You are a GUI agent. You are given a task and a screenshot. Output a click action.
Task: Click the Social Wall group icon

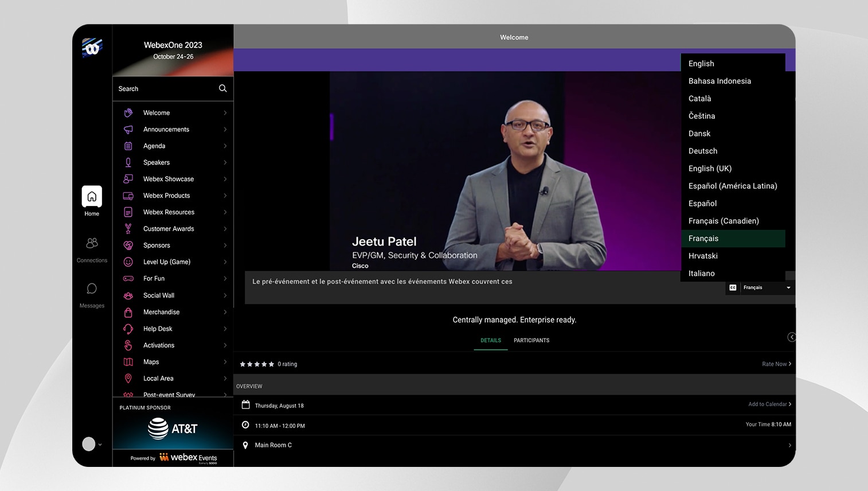tap(128, 295)
